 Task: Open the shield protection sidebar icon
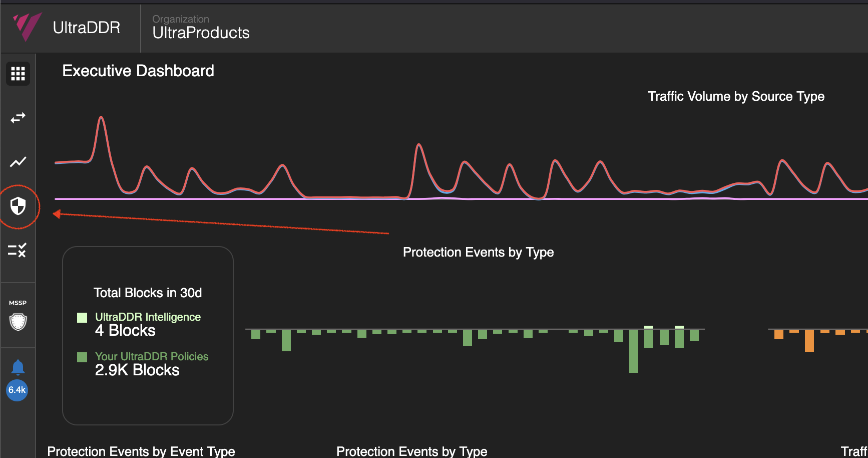tap(18, 206)
